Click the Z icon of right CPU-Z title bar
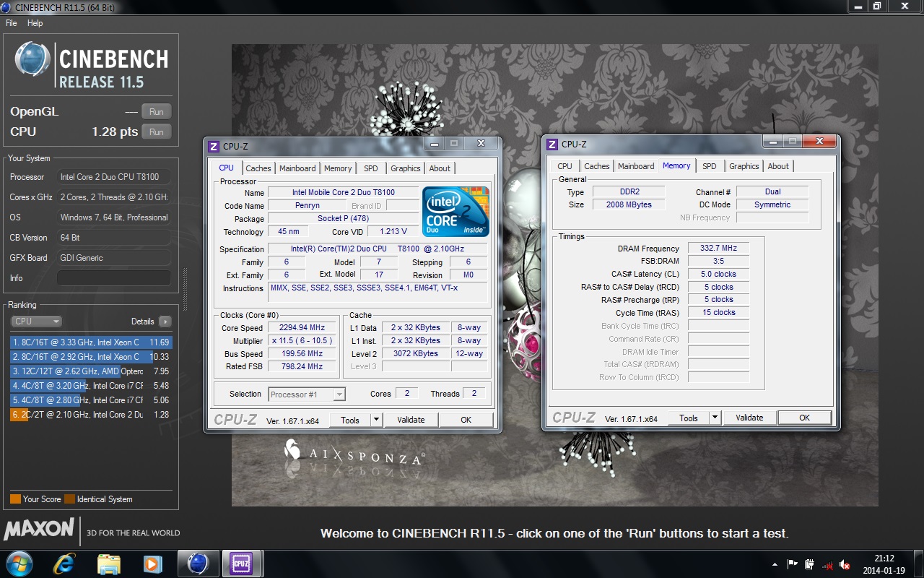This screenshot has height=578, width=924. click(552, 144)
